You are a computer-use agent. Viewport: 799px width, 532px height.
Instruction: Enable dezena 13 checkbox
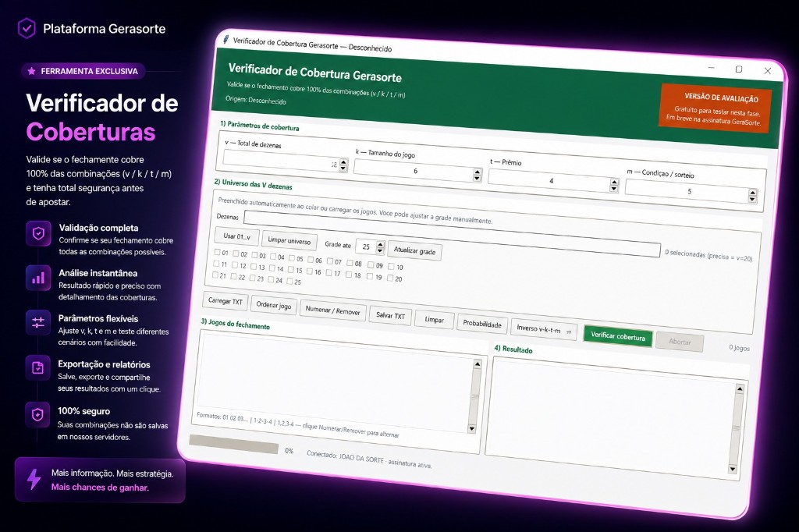coord(254,266)
